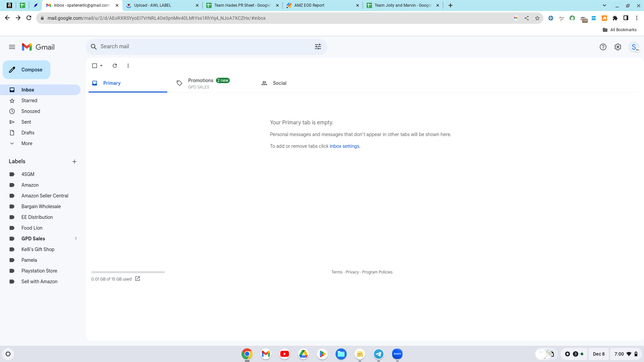Tick the select-all checkbox
644x362 pixels.
(x=95, y=66)
